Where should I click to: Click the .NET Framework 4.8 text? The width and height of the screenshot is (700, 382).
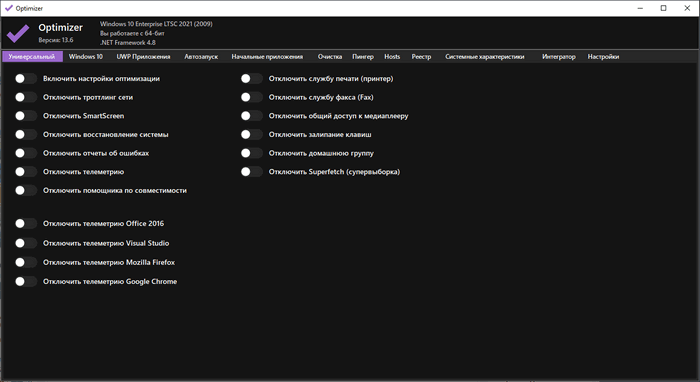[x=128, y=43]
